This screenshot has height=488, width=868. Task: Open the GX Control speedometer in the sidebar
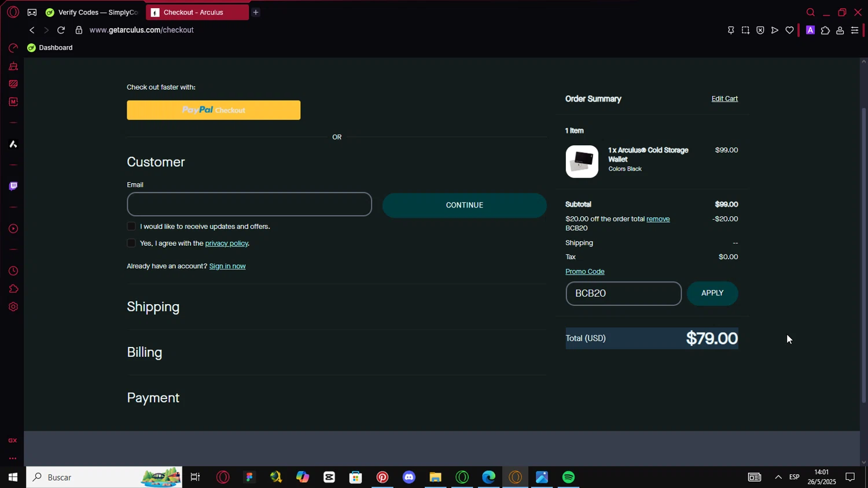click(x=13, y=48)
